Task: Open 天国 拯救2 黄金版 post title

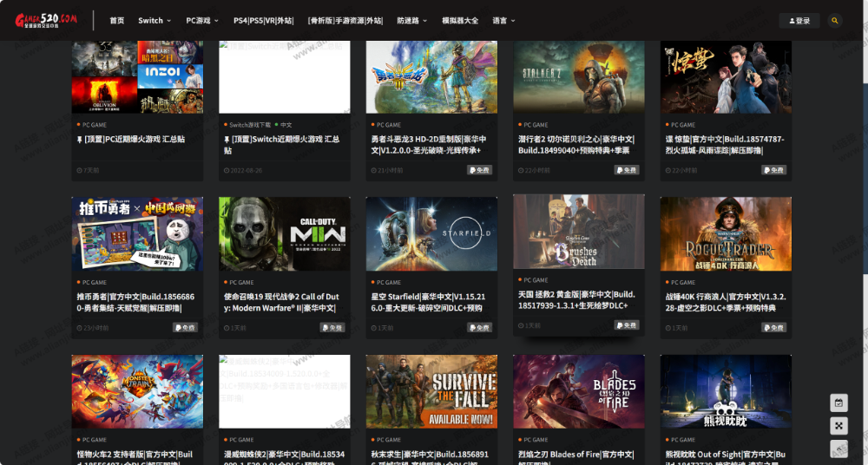Action: click(576, 299)
